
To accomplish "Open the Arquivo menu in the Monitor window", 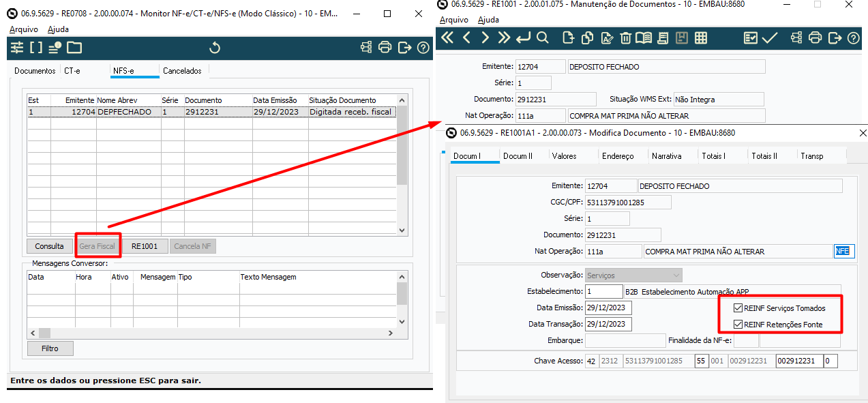I will (x=24, y=29).
